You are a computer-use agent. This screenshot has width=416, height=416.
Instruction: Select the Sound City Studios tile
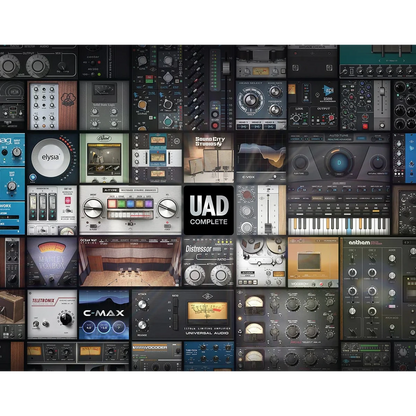click(x=209, y=158)
